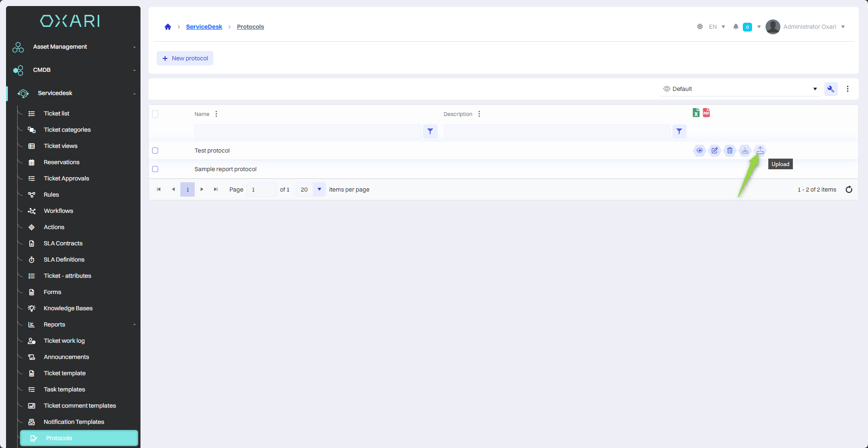This screenshot has width=868, height=448.
Task: Refresh the protocols list
Action: click(x=849, y=189)
